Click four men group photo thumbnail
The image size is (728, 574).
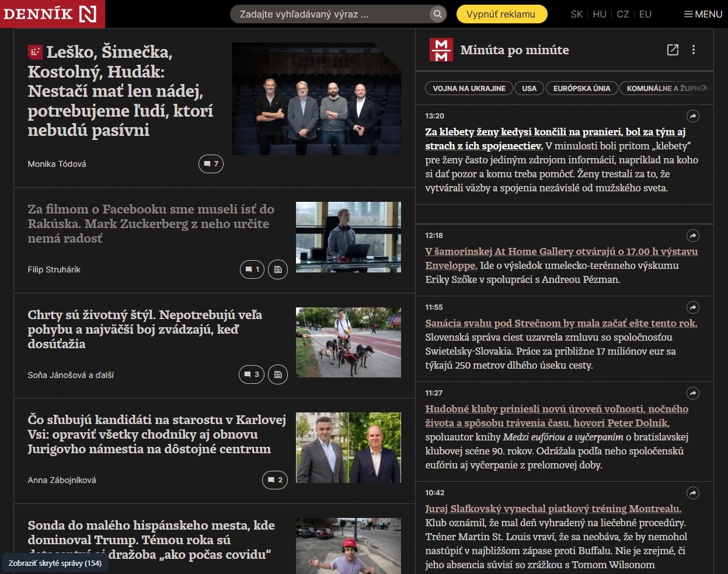[316, 99]
